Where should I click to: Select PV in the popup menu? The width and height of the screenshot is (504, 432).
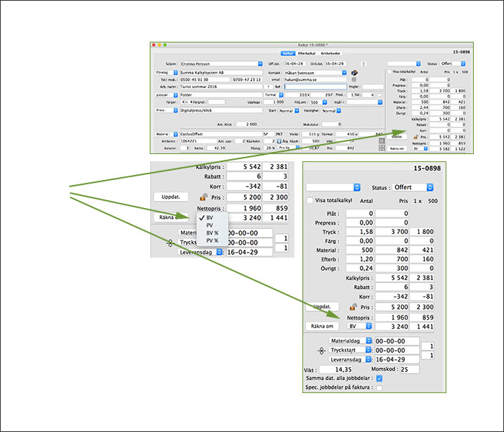click(212, 225)
